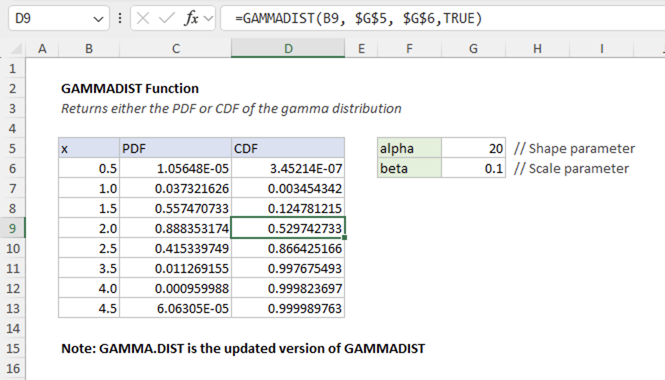Select row 1 header
The image size is (665, 380).
(x=13, y=68)
